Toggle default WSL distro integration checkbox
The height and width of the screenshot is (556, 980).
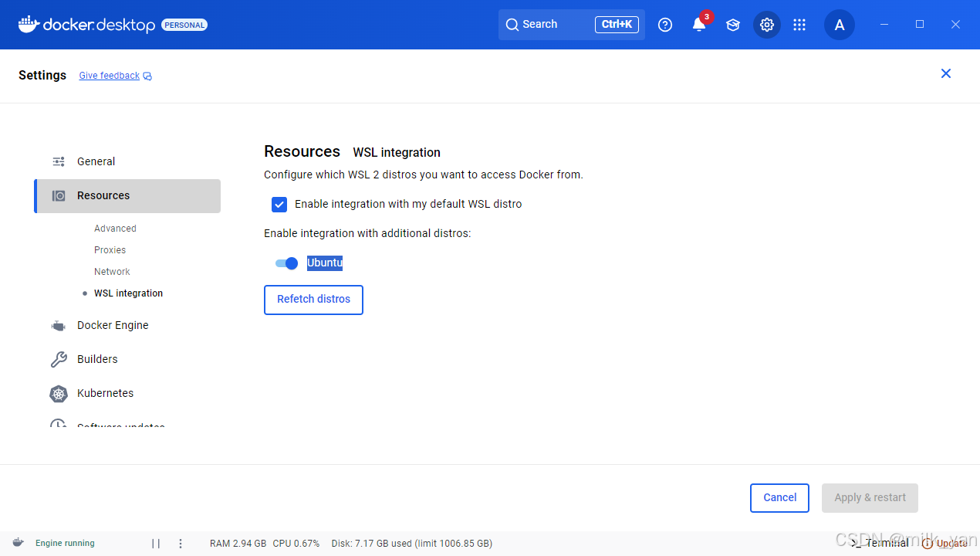[x=279, y=205]
